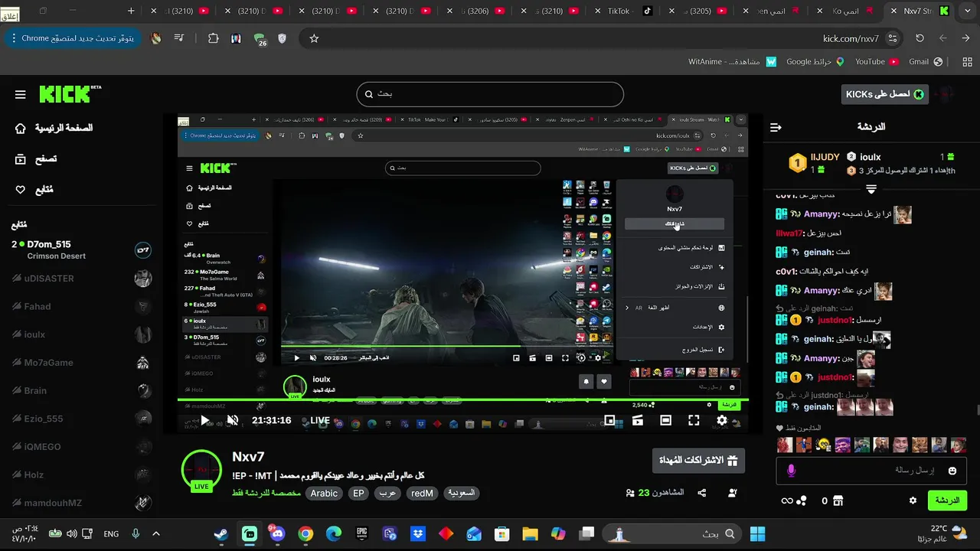
Task: Expand the chat leaderboard chevron
Action: [871, 188]
